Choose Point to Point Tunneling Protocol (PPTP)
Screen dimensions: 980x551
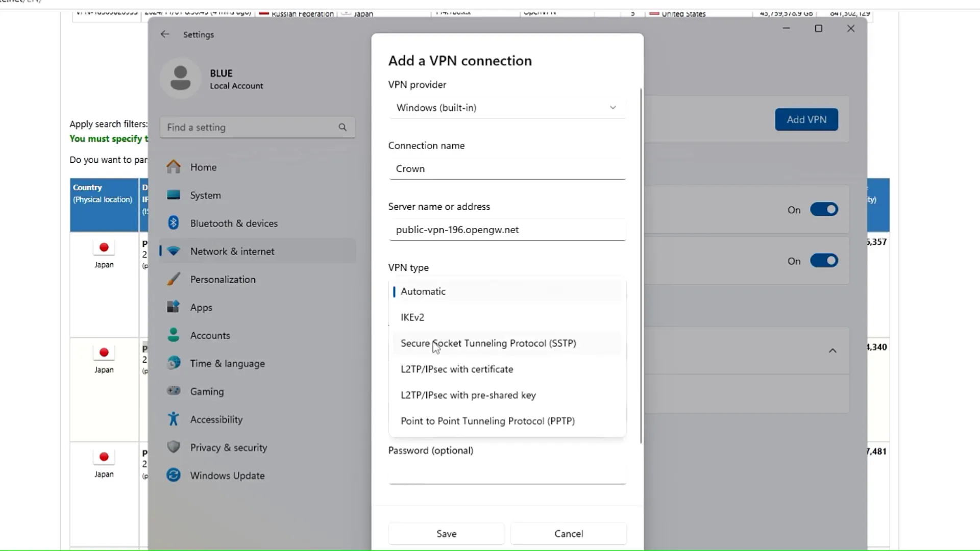point(507,421)
